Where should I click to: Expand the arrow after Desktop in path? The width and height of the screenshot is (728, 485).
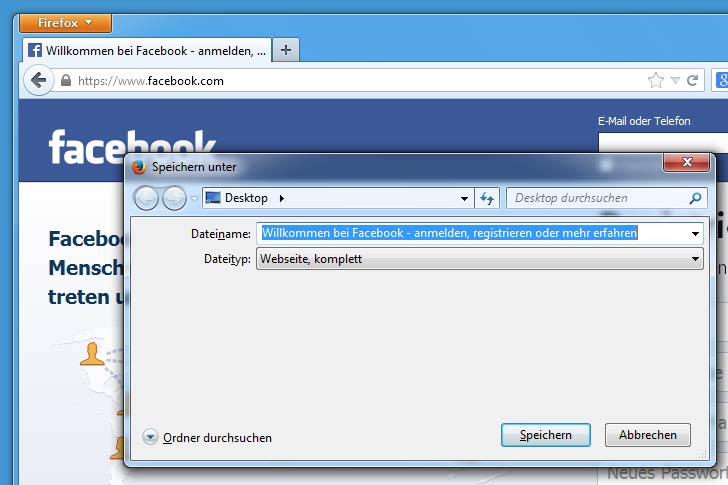coord(282,198)
